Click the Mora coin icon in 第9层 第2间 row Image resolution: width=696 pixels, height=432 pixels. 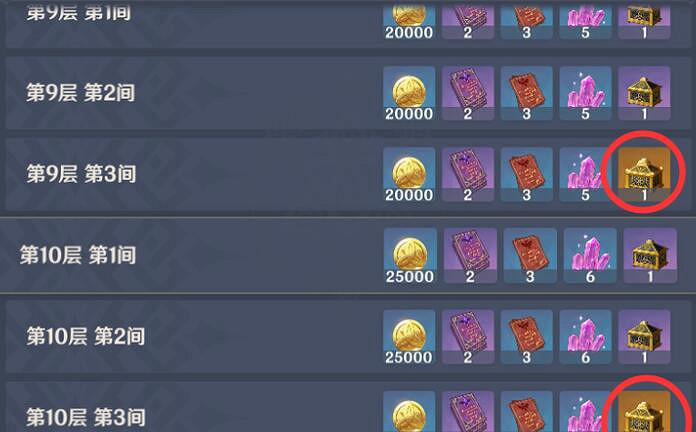tap(409, 93)
